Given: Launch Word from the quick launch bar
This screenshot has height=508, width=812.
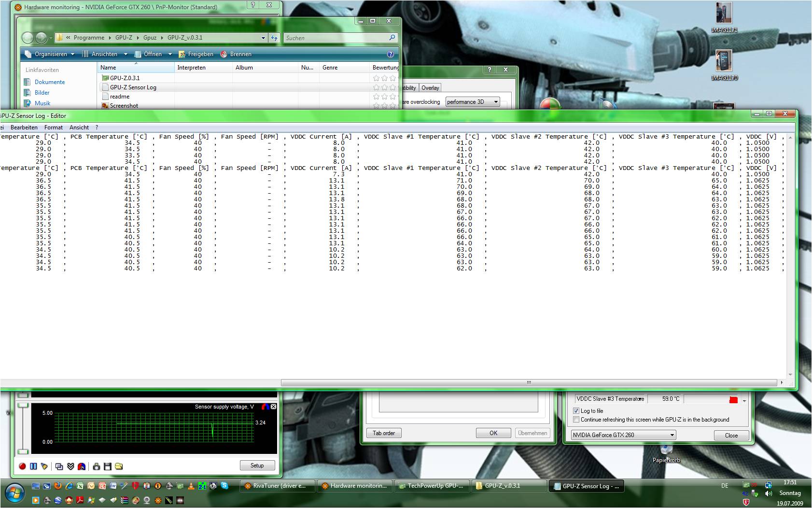Looking at the screenshot, I should [x=113, y=486].
